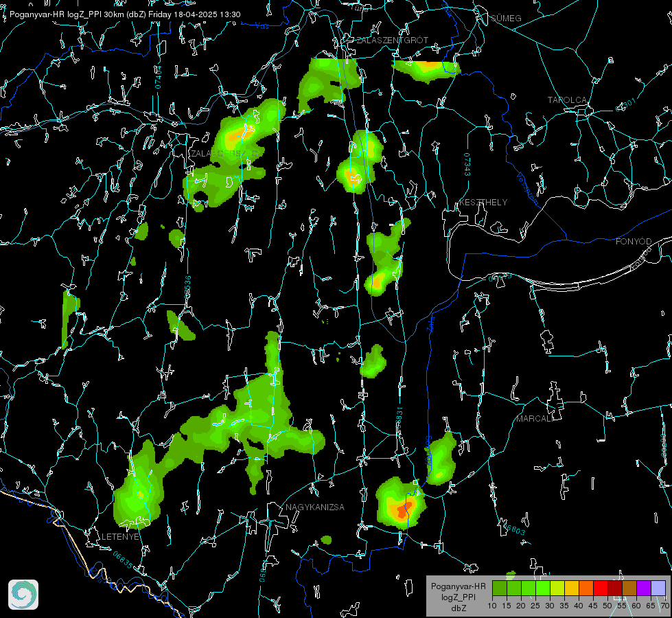Click legend tick value 30
672x618 pixels.
click(550, 606)
